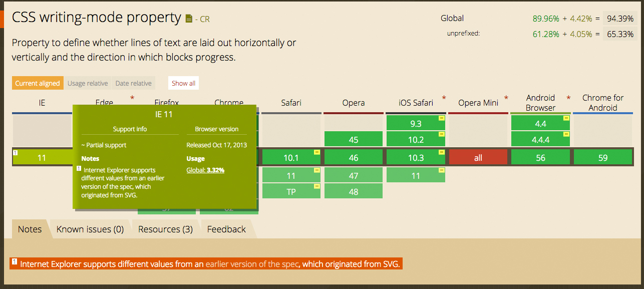Screen dimensions: 644x289
Task: Click the iOS Safari 10.2 support cell
Action: 416,140
